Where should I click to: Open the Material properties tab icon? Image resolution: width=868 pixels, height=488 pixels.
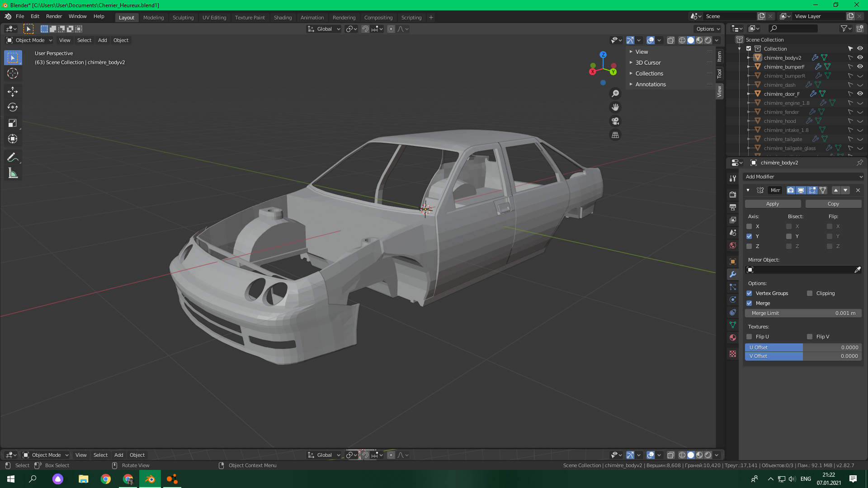(733, 338)
